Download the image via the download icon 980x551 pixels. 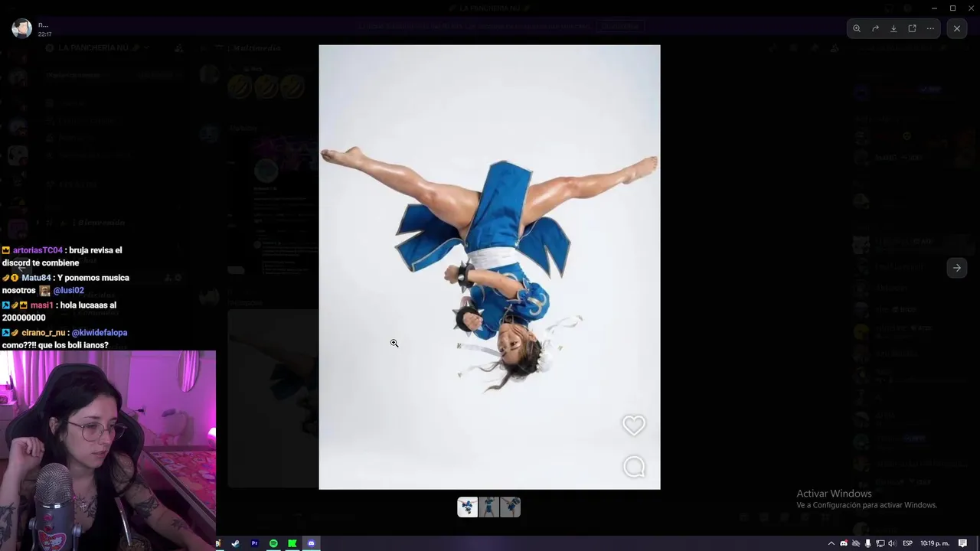(893, 28)
